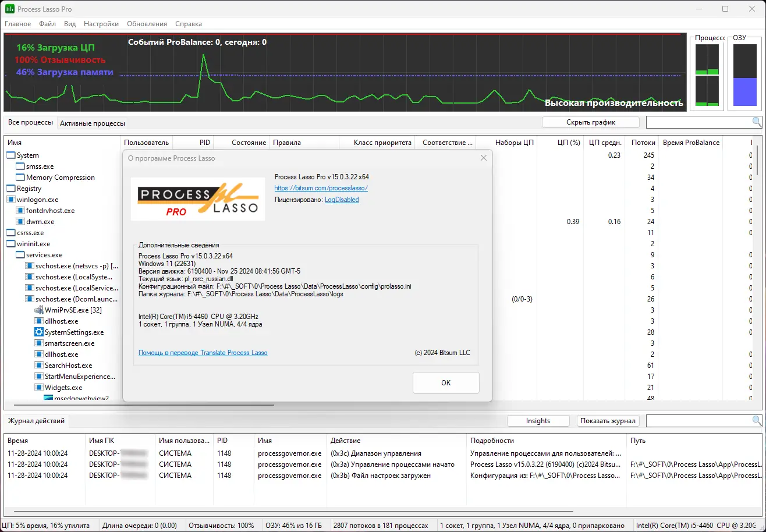Open the Обновления menu
The height and width of the screenshot is (532, 766).
point(146,24)
